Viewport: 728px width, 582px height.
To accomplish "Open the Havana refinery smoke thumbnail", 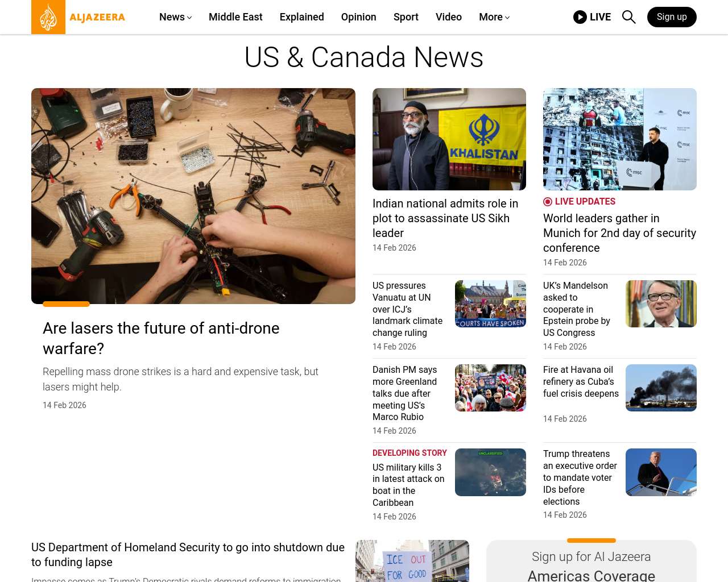I will pos(661,388).
